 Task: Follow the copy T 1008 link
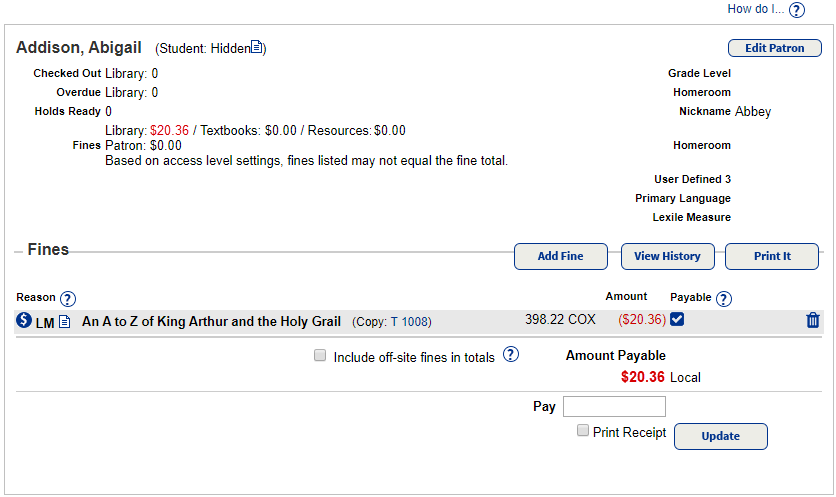point(410,322)
